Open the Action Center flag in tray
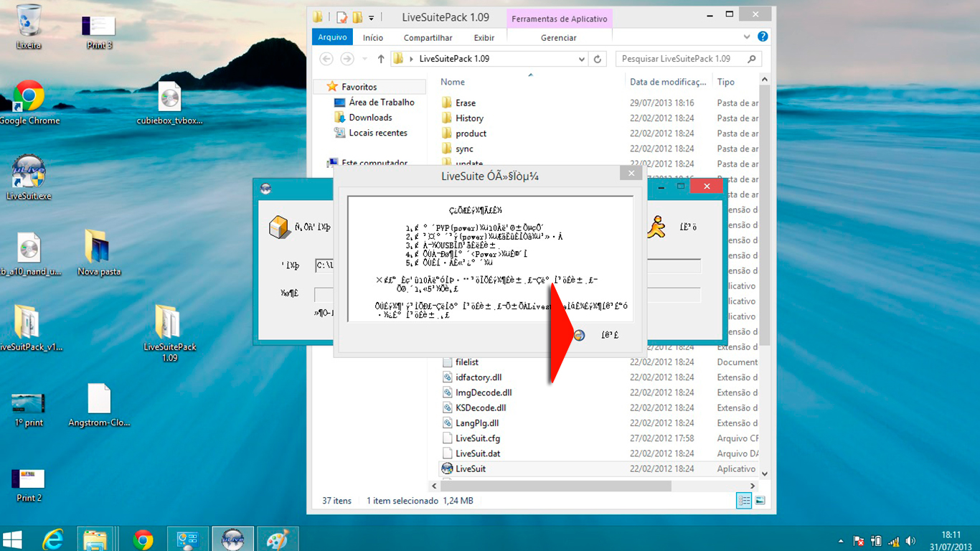The width and height of the screenshot is (980, 551). 858,541
